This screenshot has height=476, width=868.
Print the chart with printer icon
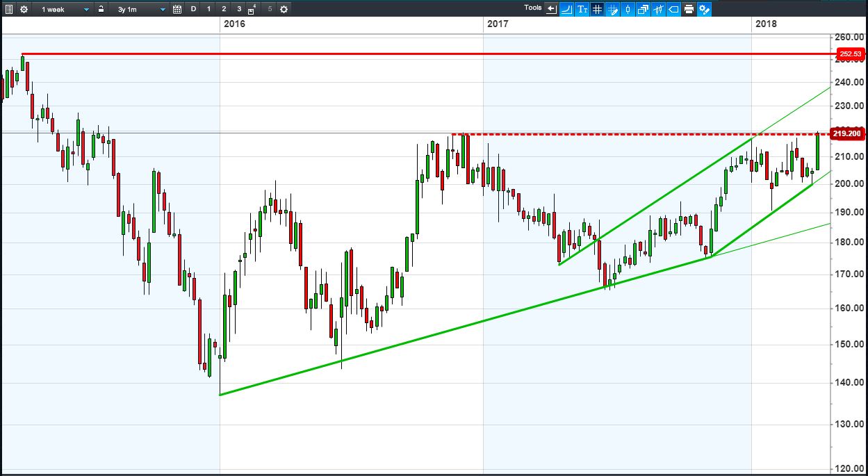coord(689,9)
